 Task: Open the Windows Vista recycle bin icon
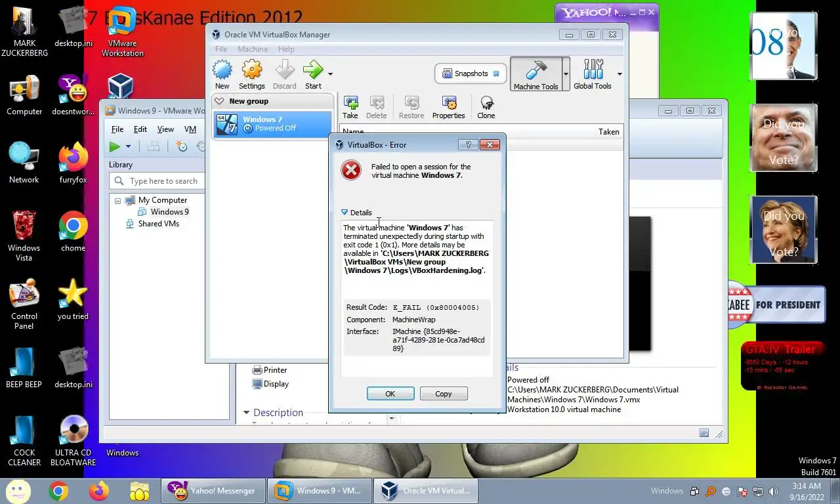pyautogui.click(x=24, y=236)
